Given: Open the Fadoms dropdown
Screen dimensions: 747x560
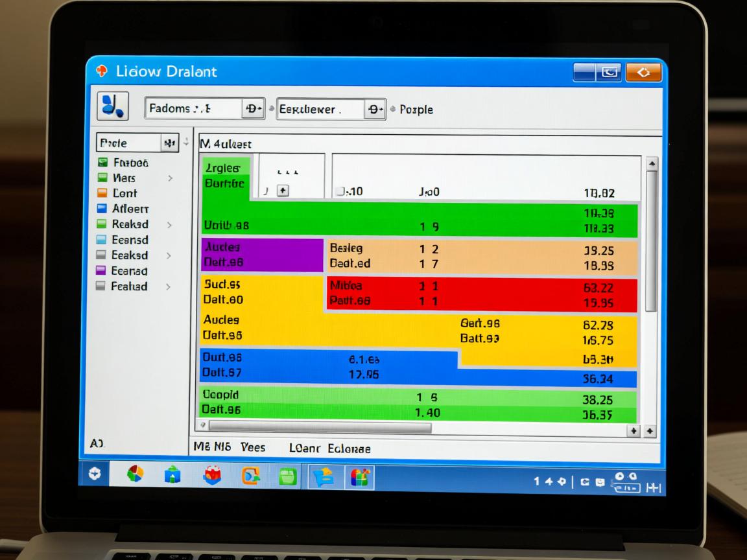Looking at the screenshot, I should pyautogui.click(x=252, y=109).
